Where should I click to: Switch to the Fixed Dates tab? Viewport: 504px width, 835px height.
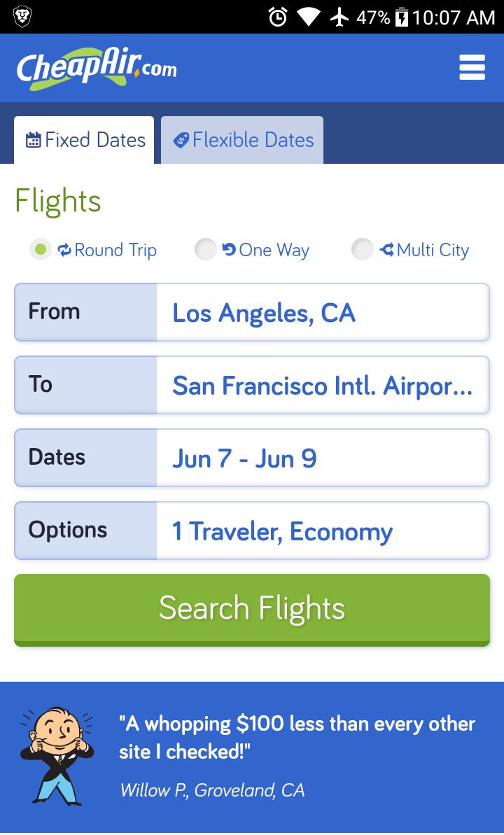pos(85,140)
